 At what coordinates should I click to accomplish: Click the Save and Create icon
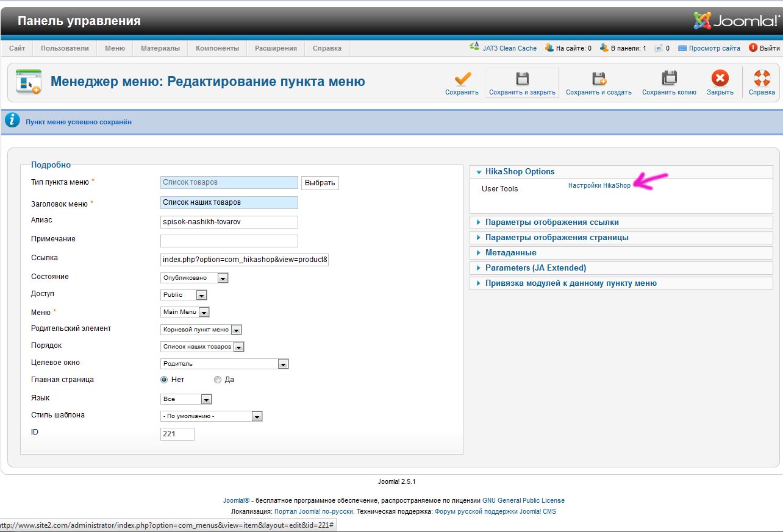coord(599,79)
